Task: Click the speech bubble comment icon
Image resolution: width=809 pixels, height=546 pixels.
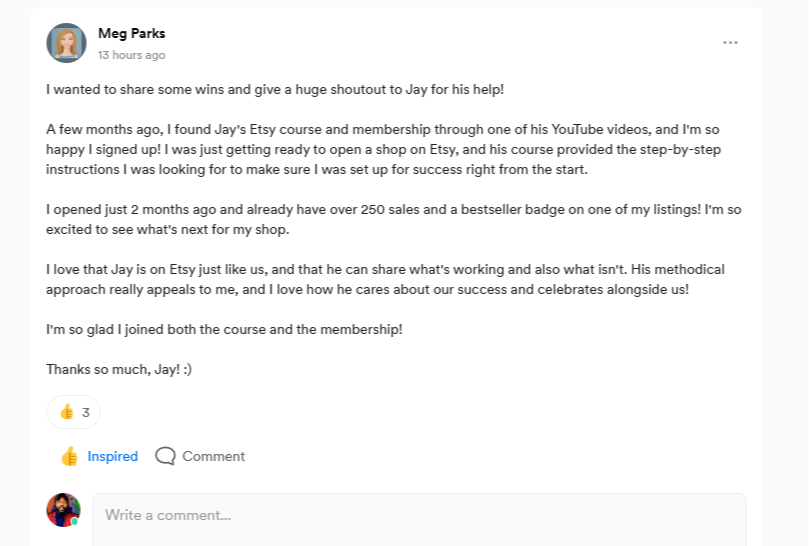Action: [166, 456]
